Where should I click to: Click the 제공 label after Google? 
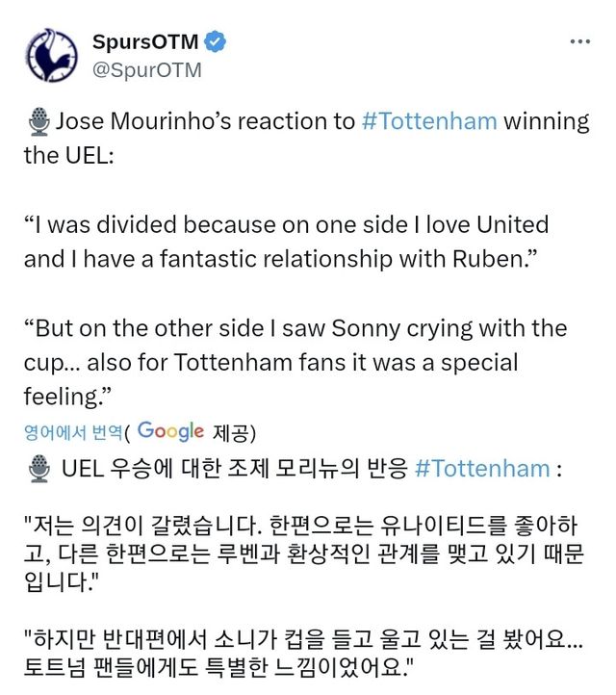[x=230, y=430]
